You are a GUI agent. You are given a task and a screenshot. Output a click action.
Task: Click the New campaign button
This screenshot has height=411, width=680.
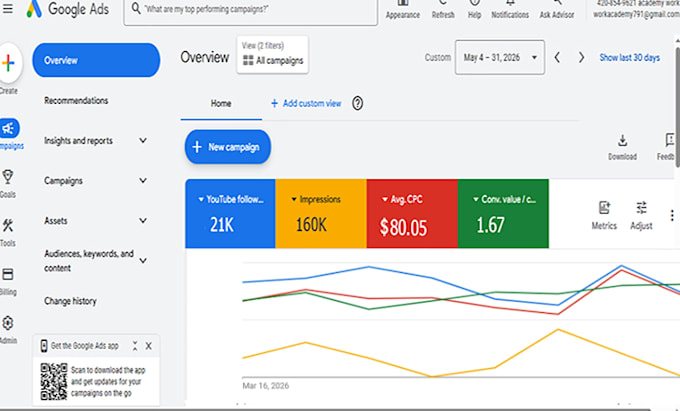click(x=228, y=147)
